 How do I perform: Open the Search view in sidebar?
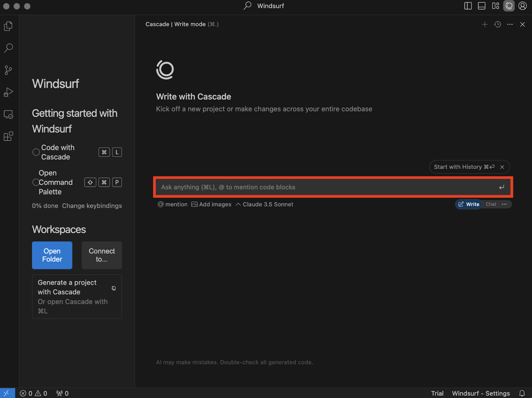[8, 48]
